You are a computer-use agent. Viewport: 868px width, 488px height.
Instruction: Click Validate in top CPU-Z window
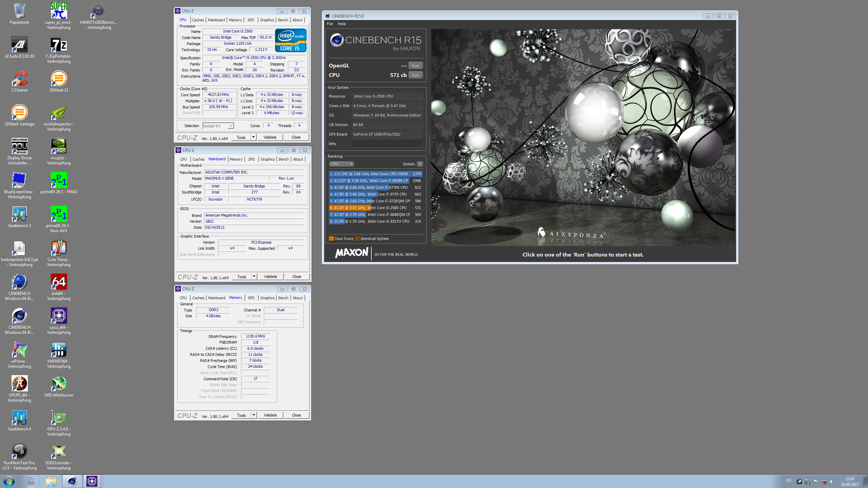point(270,137)
